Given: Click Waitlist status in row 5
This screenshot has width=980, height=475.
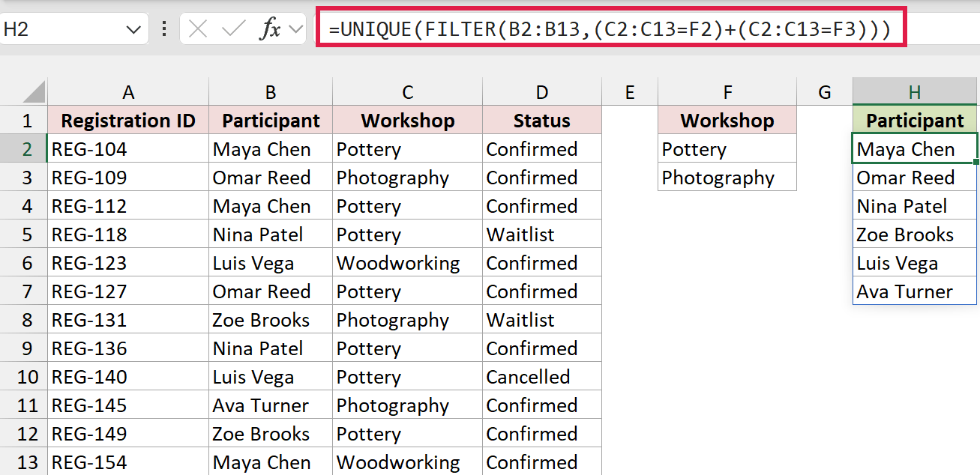Looking at the screenshot, I should coord(542,235).
